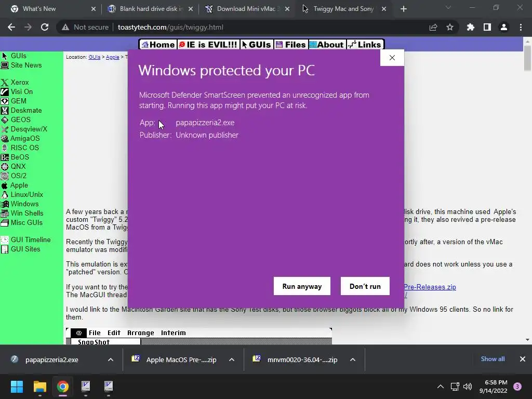Click QNX sidebar icon
Image resolution: width=532 pixels, height=399 pixels.
tap(4, 166)
